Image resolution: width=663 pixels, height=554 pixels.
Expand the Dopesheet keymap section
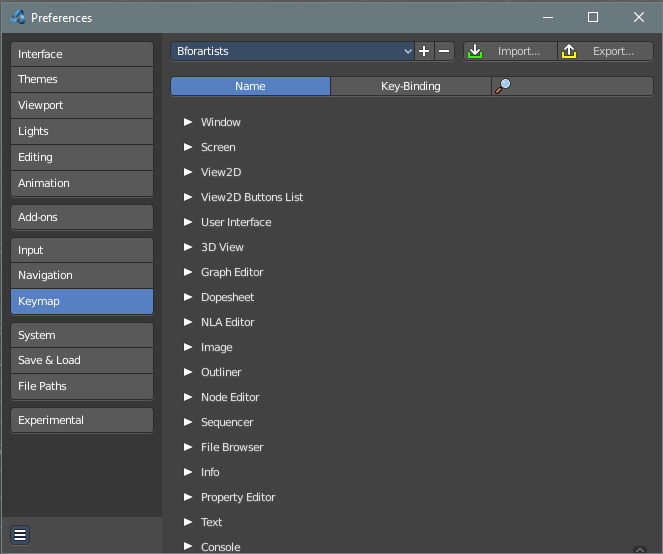[188, 297]
